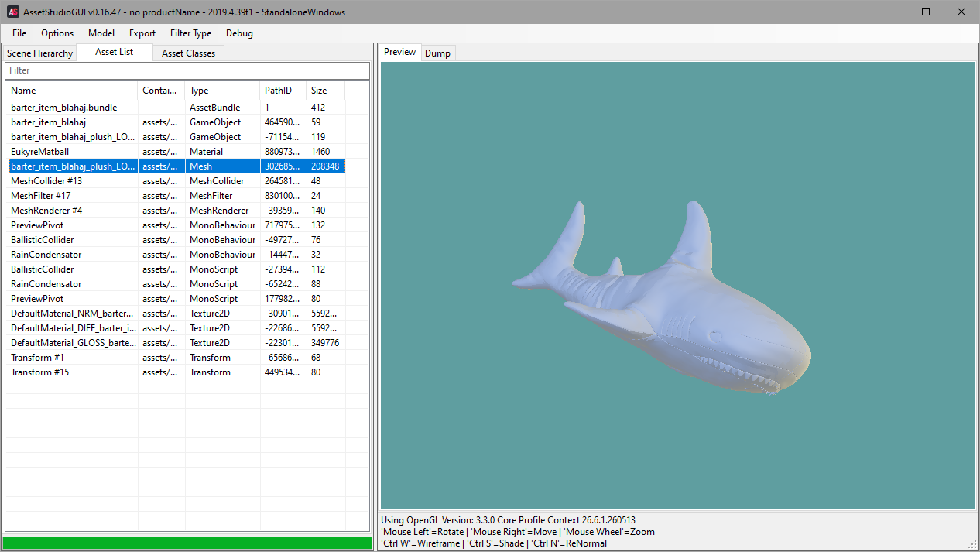The width and height of the screenshot is (980, 552).
Task: Select the PreviewPivot MonoScript row
Action: 176,299
